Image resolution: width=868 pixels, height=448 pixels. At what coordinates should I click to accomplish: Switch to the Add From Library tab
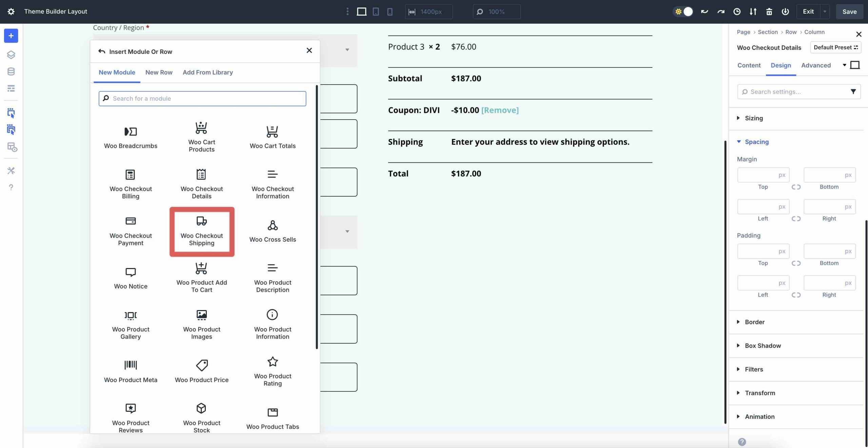[208, 72]
